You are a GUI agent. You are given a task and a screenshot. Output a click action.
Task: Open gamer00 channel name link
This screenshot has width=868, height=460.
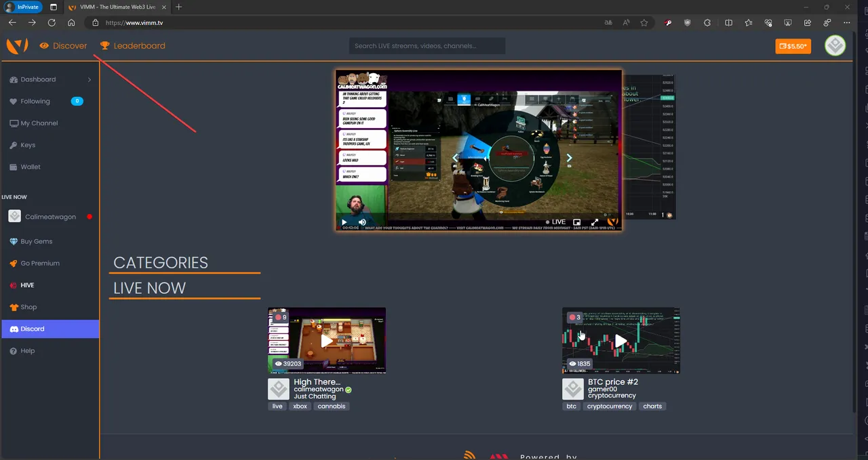tap(602, 390)
